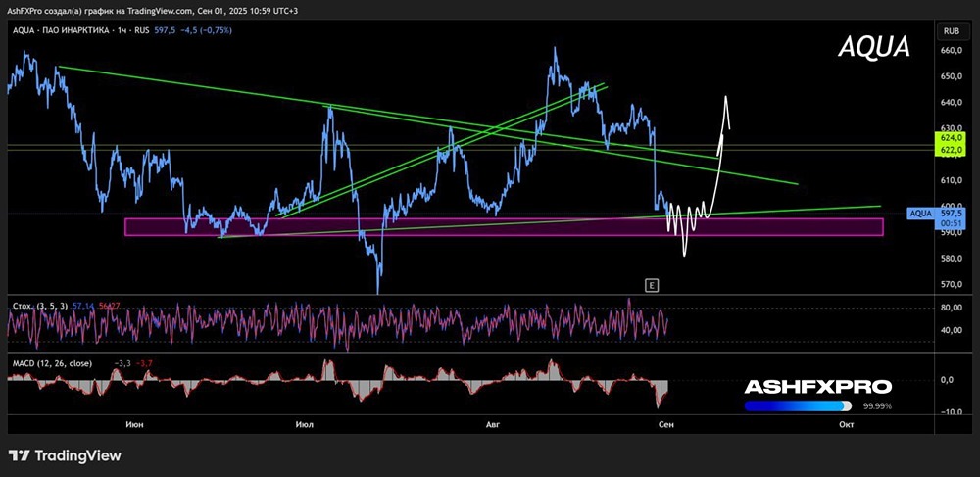Viewport: 980px width, 477px height.
Task: Click the −3,3 MACD value in legend
Action: [122, 363]
